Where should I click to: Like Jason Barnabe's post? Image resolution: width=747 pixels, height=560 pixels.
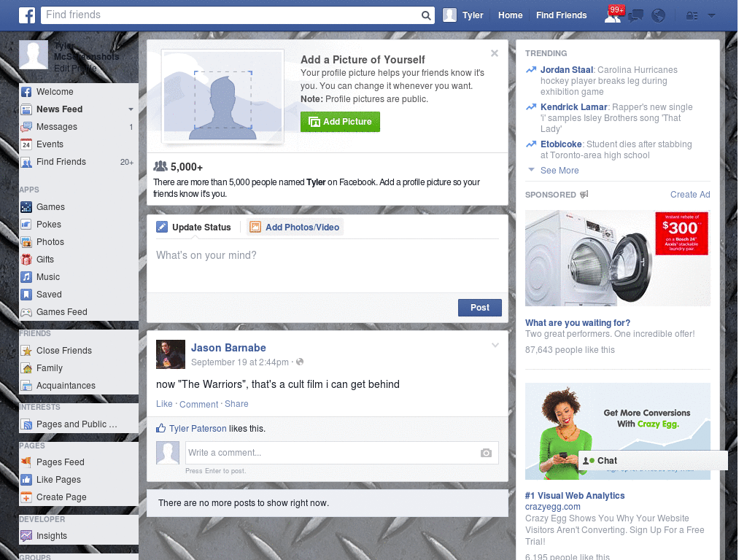pos(164,404)
